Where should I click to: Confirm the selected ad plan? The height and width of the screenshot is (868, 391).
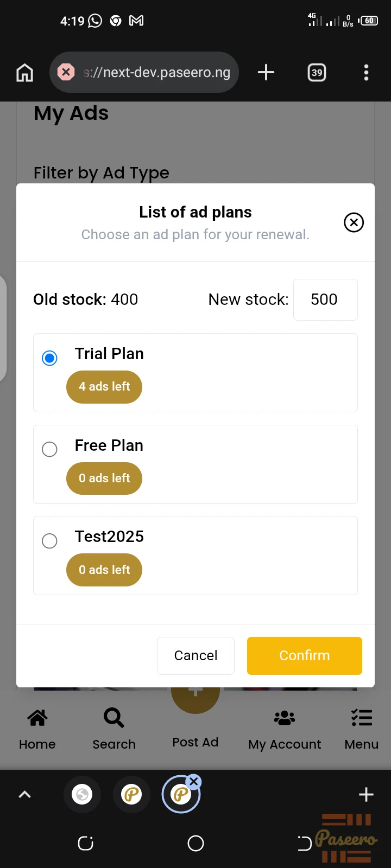(x=305, y=656)
